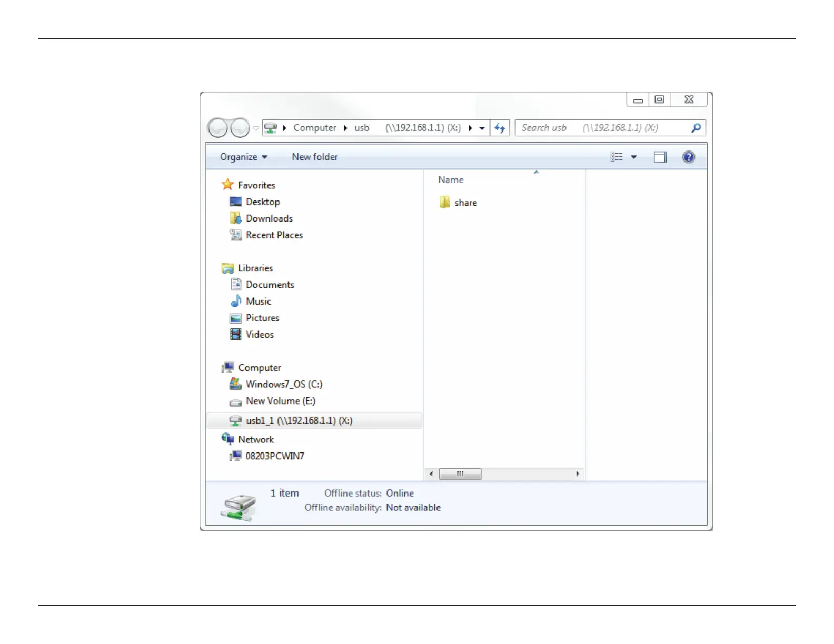The width and height of the screenshot is (834, 644).
Task: Open the address bar history dropdown
Action: (x=482, y=128)
